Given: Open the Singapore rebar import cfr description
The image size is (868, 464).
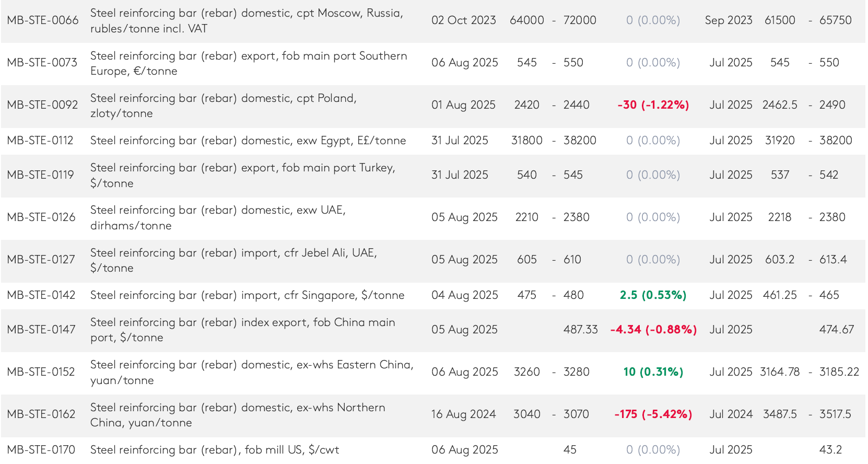Looking at the screenshot, I should coord(247,295).
